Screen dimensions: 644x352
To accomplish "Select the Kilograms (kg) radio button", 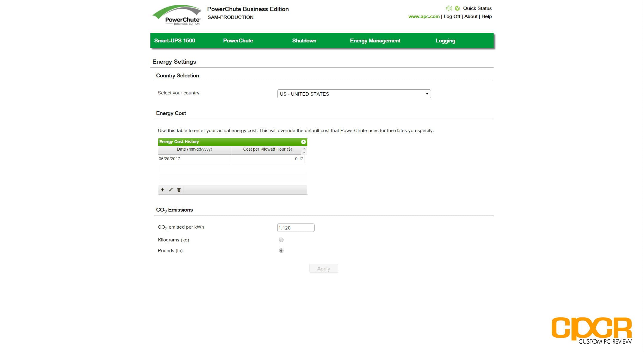I will (x=281, y=240).
